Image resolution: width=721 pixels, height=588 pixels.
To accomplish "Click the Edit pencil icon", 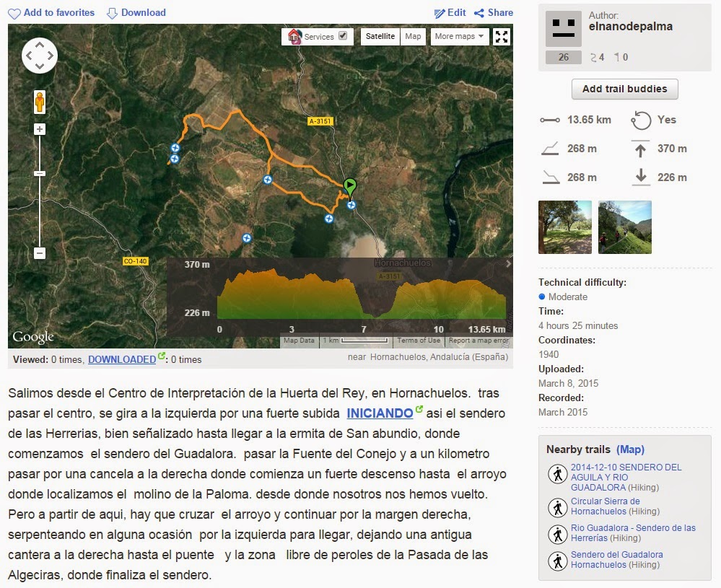I will 439,13.
